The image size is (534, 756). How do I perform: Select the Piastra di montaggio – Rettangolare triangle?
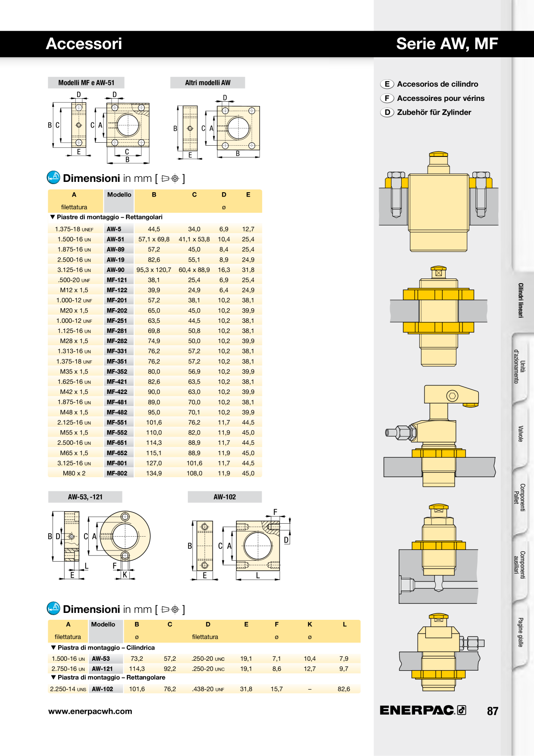click(53, 677)
